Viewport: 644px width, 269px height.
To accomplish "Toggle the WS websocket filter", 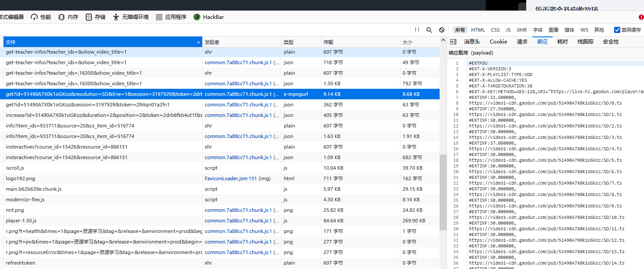I will tap(584, 30).
